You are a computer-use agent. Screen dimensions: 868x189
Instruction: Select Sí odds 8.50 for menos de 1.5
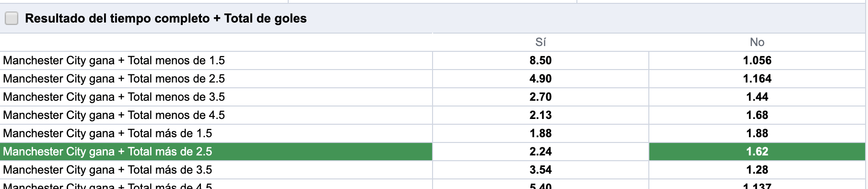tap(540, 60)
